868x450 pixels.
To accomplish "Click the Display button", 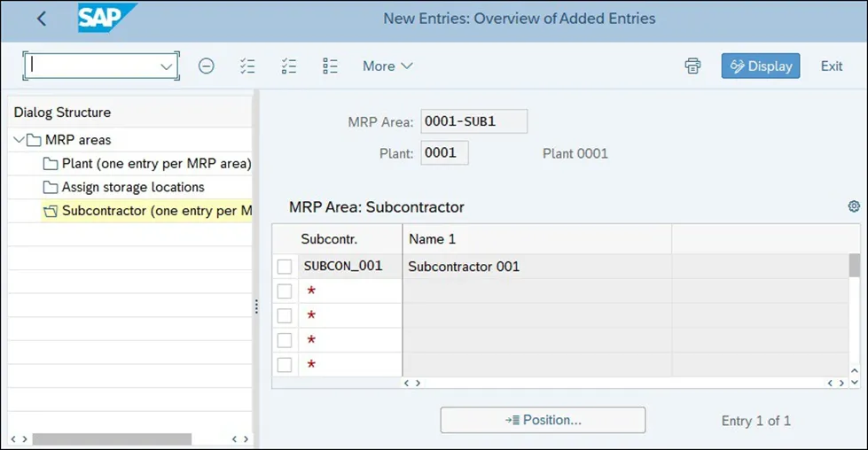I will (761, 66).
